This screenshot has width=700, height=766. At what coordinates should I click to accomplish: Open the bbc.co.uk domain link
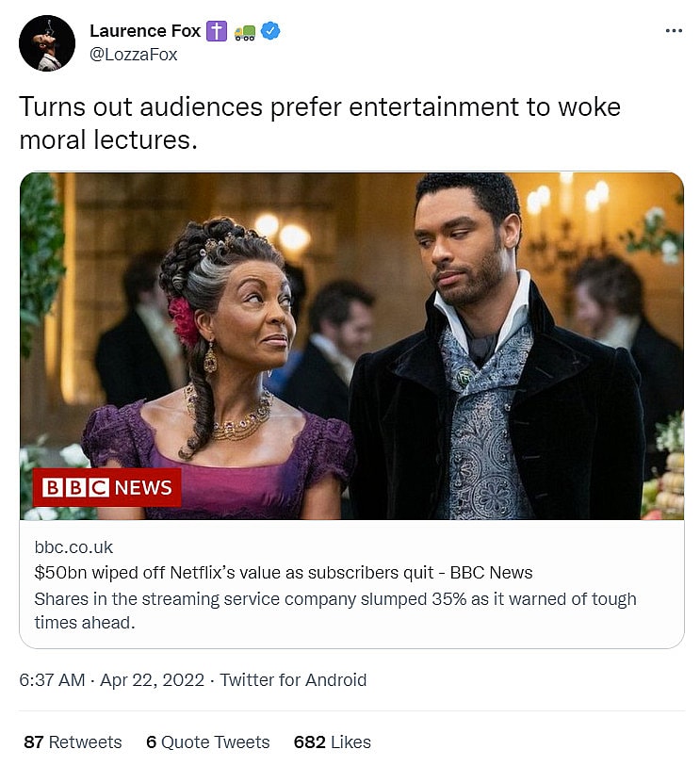[x=73, y=547]
